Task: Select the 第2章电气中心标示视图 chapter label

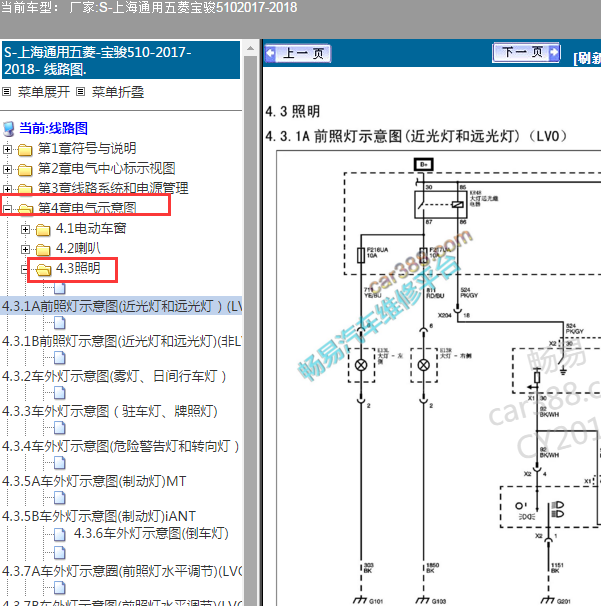Action: [107, 169]
